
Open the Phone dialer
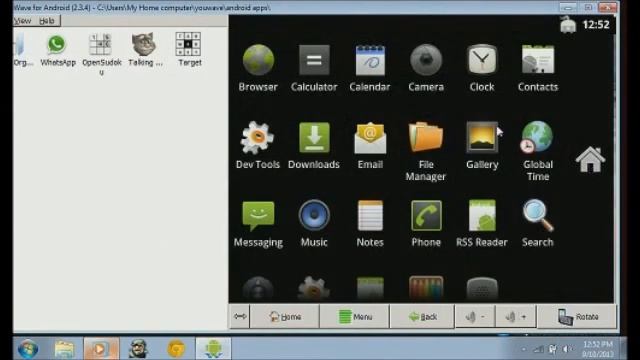[426, 224]
